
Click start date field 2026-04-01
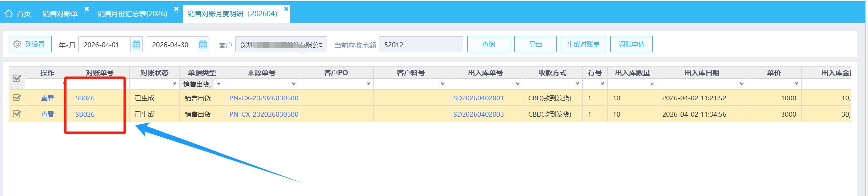click(105, 45)
